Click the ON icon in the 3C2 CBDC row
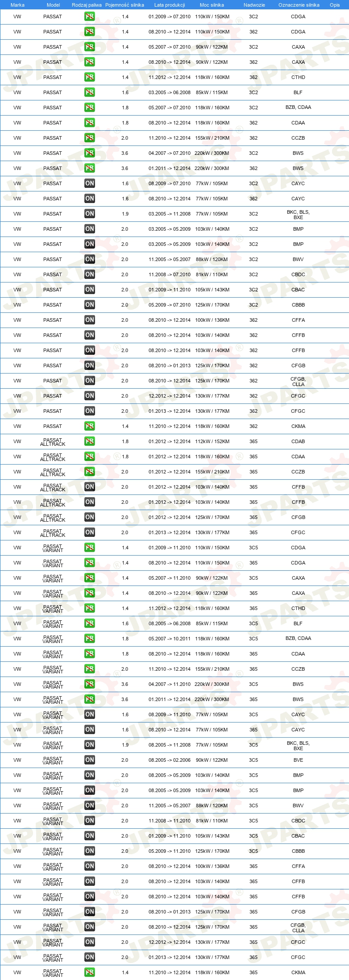The image size is (349, 980). click(x=90, y=274)
